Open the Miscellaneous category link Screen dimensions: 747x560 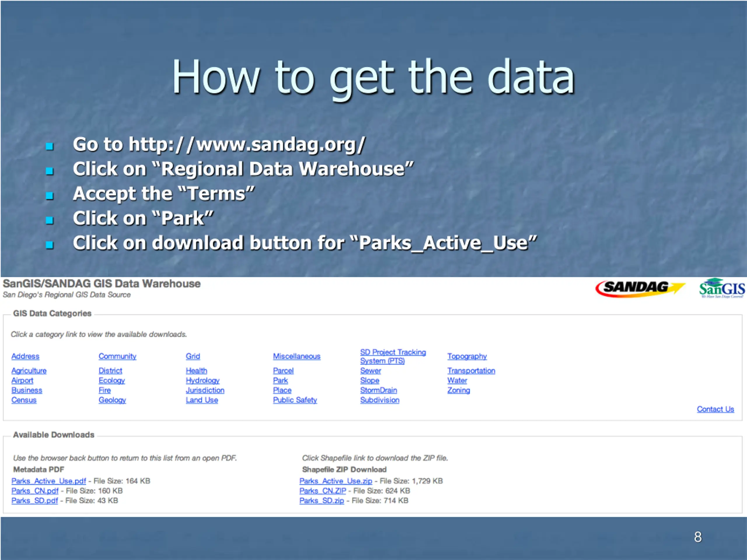297,356
